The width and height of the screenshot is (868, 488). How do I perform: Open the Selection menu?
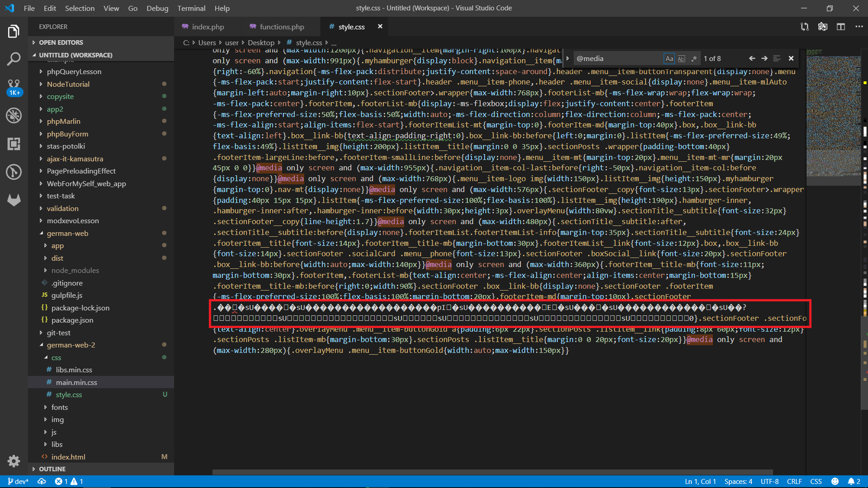pyautogui.click(x=80, y=8)
